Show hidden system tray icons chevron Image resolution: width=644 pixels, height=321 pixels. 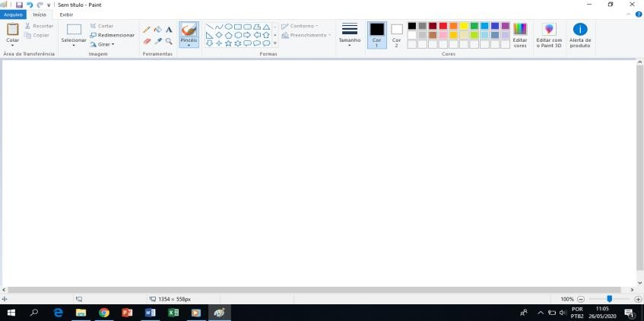[541, 313]
